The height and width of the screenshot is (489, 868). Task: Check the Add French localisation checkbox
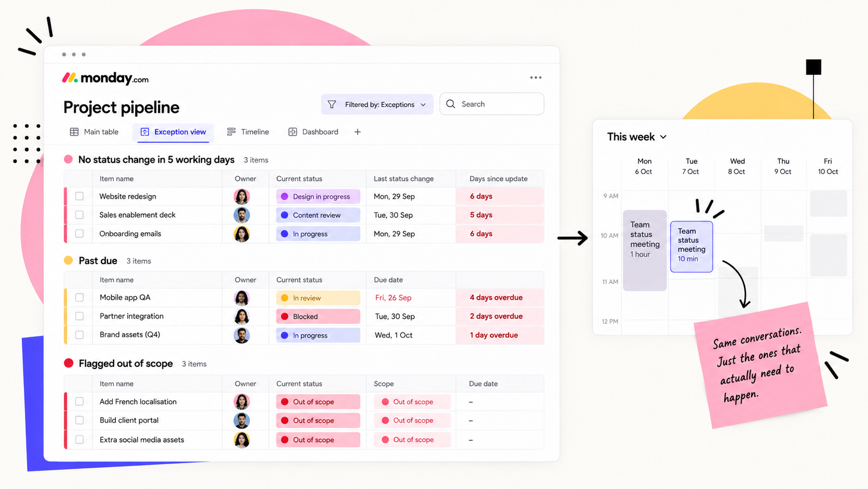click(x=79, y=401)
